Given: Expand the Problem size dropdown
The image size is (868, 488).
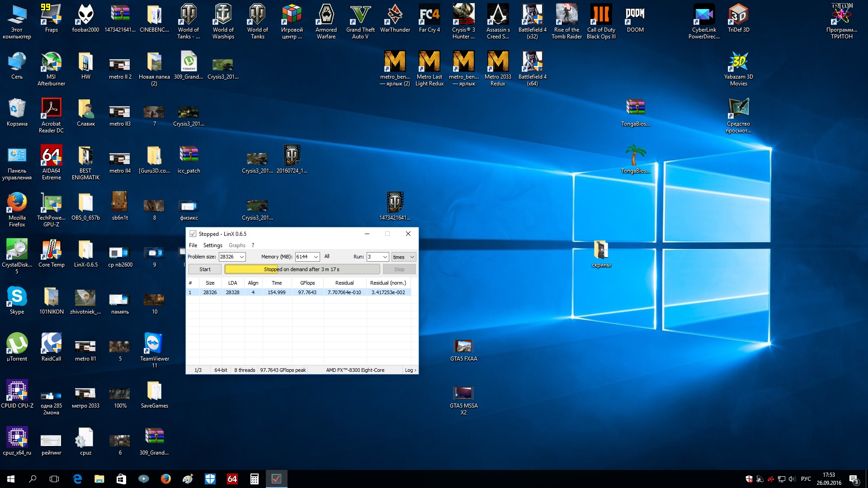Looking at the screenshot, I should [x=242, y=257].
